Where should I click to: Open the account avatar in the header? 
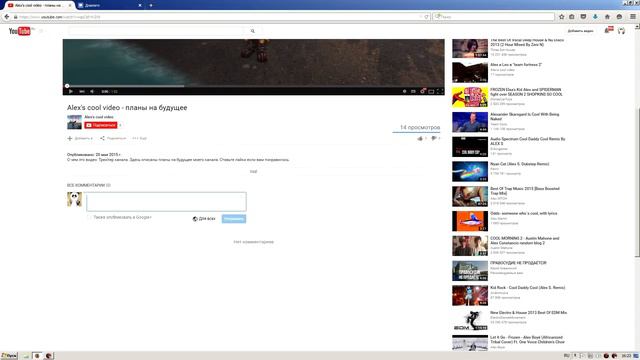[x=621, y=31]
